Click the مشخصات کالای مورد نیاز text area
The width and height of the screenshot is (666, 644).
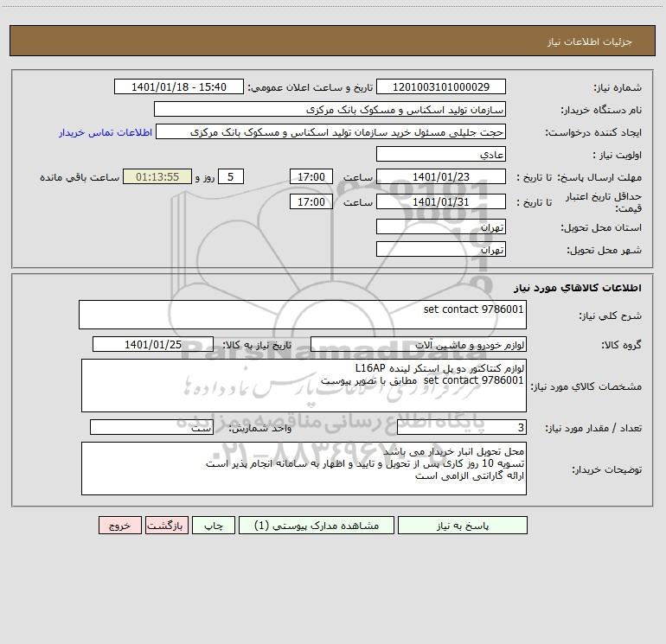click(x=304, y=386)
